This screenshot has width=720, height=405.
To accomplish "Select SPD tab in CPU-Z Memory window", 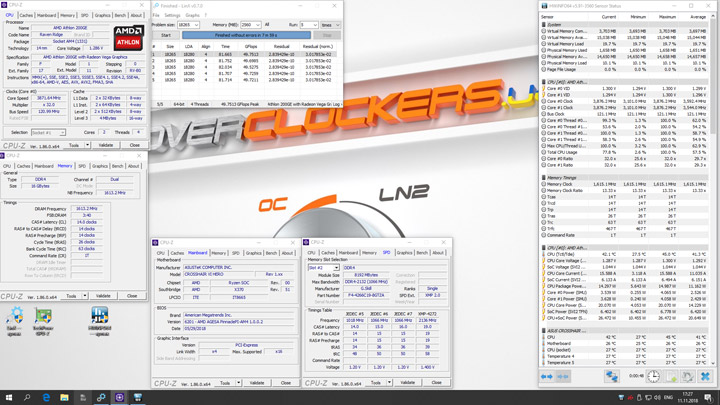I will tap(82, 166).
